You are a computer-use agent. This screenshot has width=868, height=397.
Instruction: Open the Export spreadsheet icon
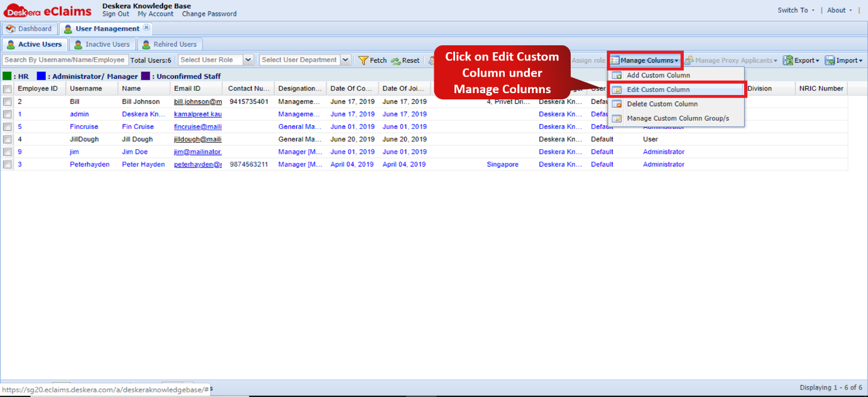pyautogui.click(x=788, y=60)
